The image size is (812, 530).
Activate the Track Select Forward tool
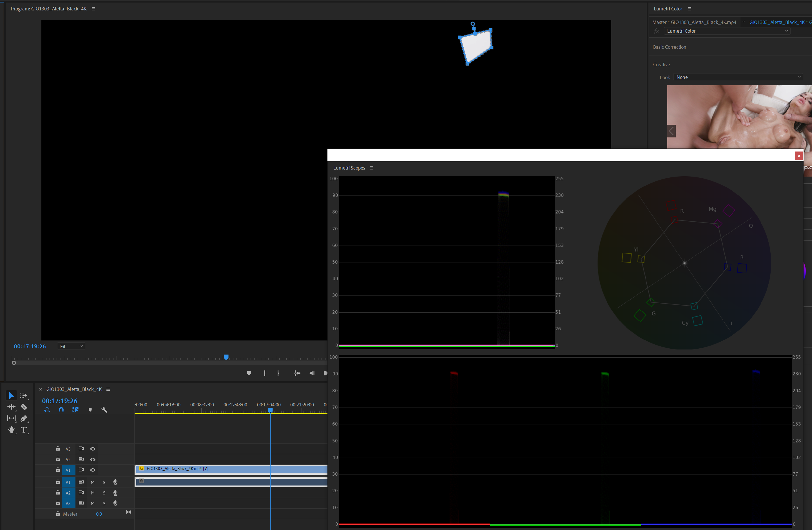click(23, 396)
